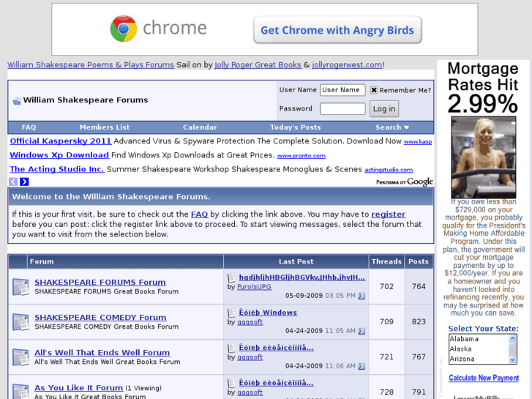Click the Posts column header

tap(419, 261)
